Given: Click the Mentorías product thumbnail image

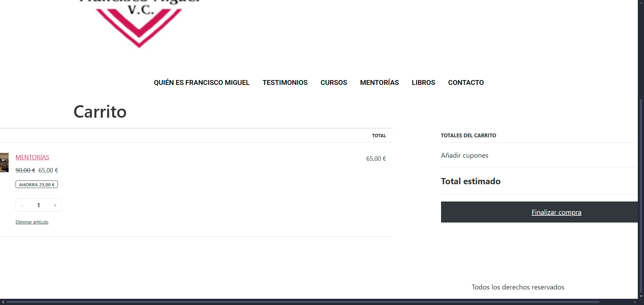Looking at the screenshot, I should pos(4,163).
